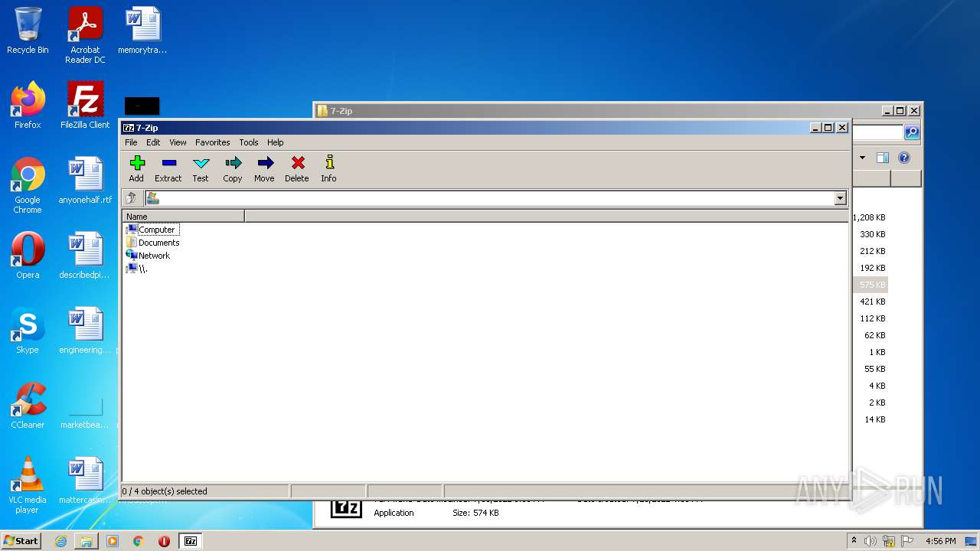Select the Computer item

click(x=152, y=230)
